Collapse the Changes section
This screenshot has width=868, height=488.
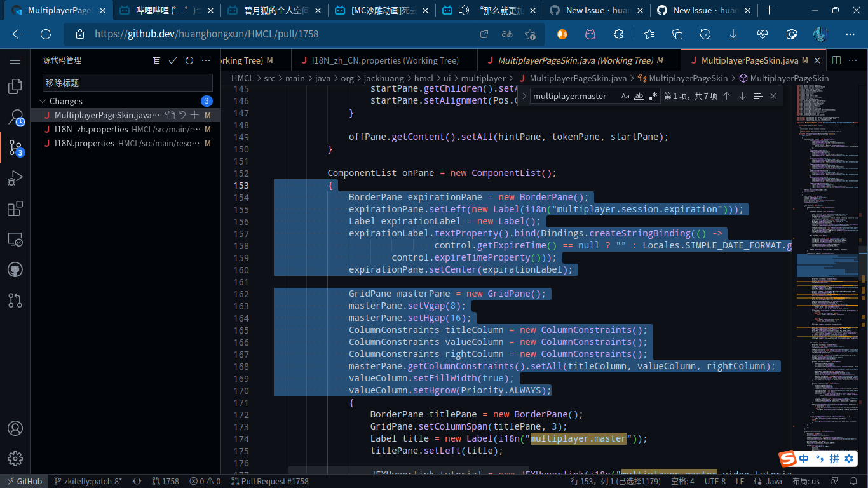[42, 101]
